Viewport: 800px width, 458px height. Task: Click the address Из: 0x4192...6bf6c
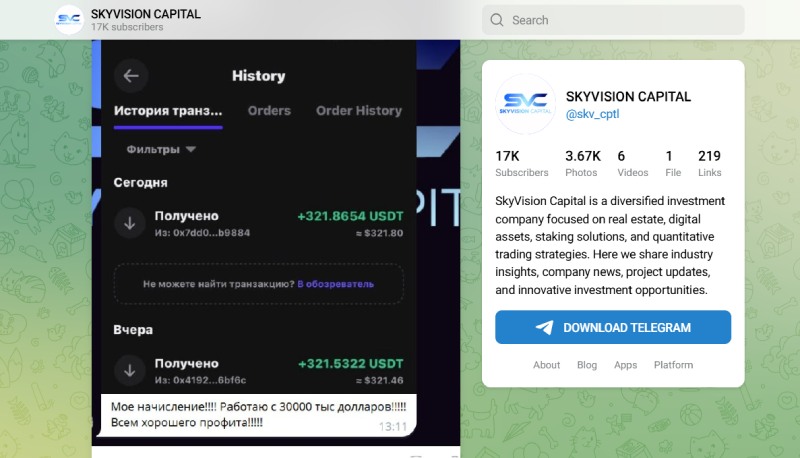pos(201,380)
